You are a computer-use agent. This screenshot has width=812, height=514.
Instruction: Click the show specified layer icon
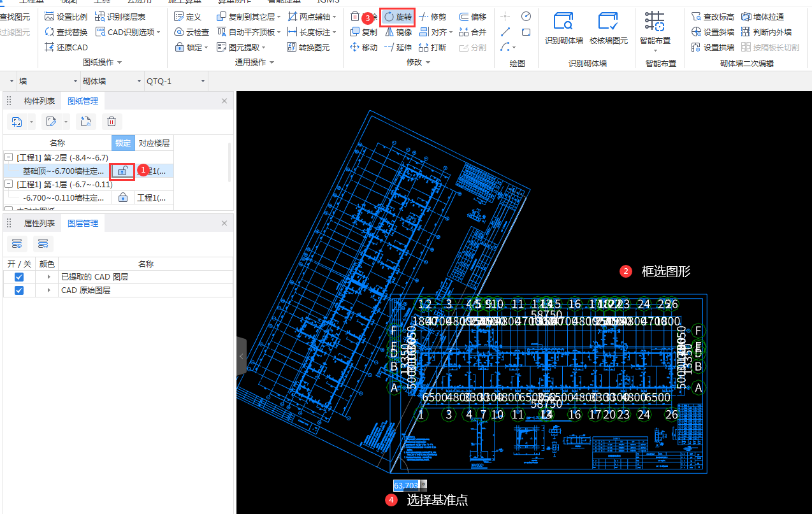coord(17,243)
